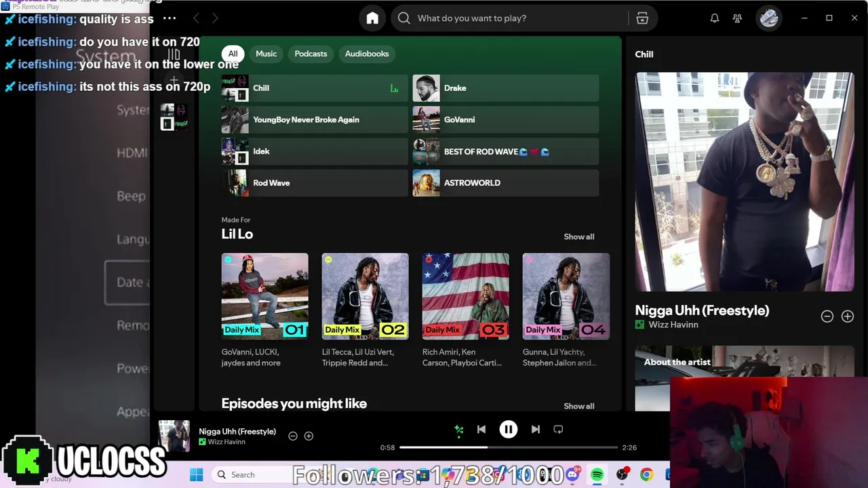Image resolution: width=868 pixels, height=488 pixels.
Task: Open the Rod Wave shortcut card
Action: pyautogui.click(x=315, y=183)
